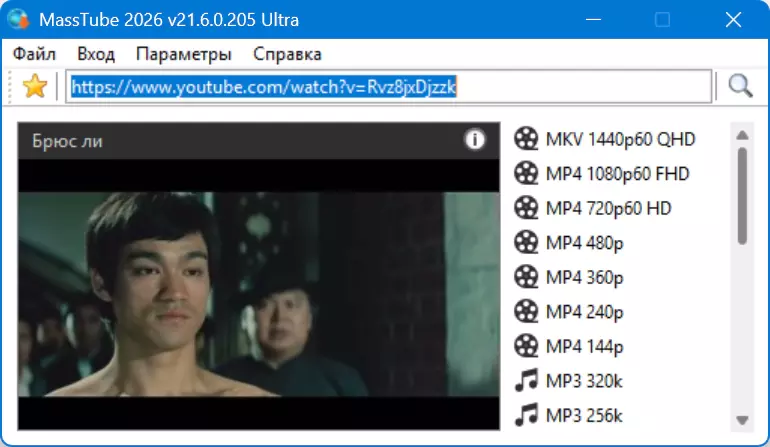Pick the MP4 360p option

click(x=585, y=278)
